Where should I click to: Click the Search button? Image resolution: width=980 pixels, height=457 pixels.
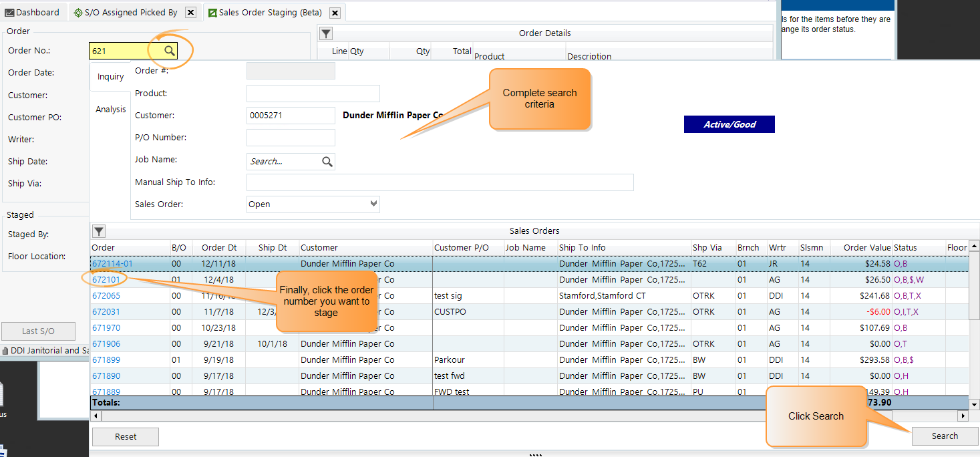point(945,436)
